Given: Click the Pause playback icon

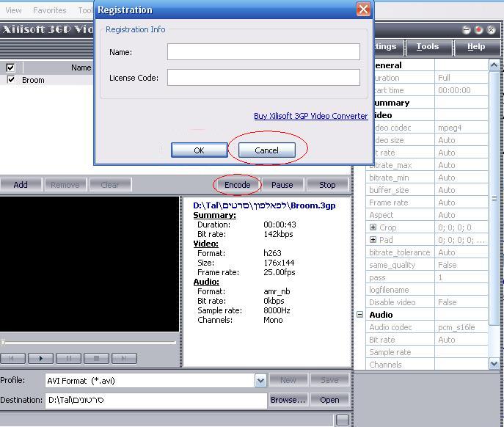Looking at the screenshot, I should click(x=68, y=358).
